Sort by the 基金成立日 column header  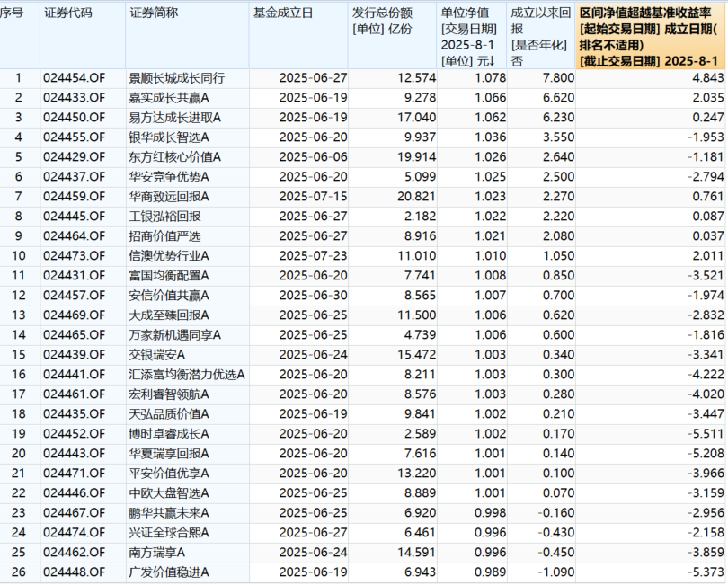pos(283,13)
